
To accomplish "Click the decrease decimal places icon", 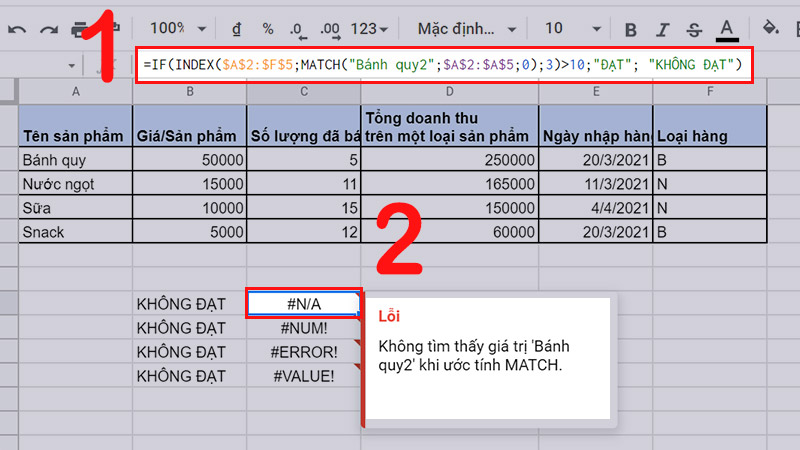I will [297, 29].
